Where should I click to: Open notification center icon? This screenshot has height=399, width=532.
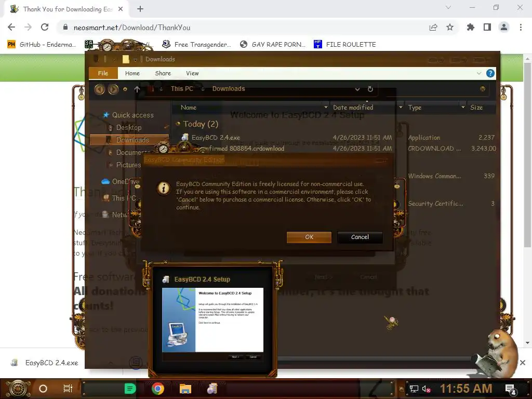tap(511, 389)
